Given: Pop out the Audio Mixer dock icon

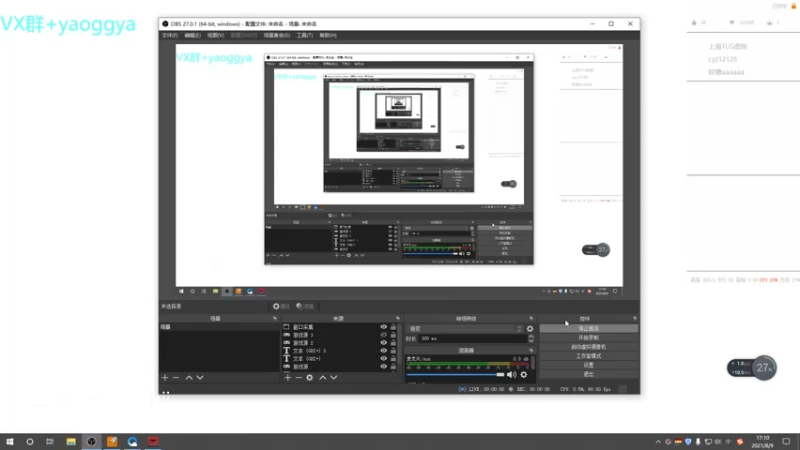Looking at the screenshot, I should coord(531,351).
